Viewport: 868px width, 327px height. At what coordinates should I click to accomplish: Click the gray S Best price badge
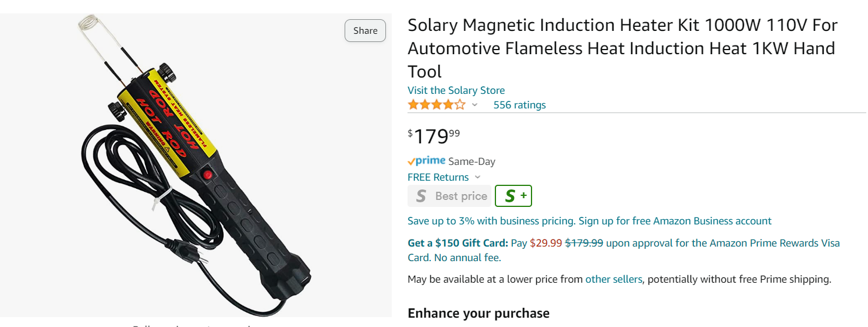coord(449,196)
